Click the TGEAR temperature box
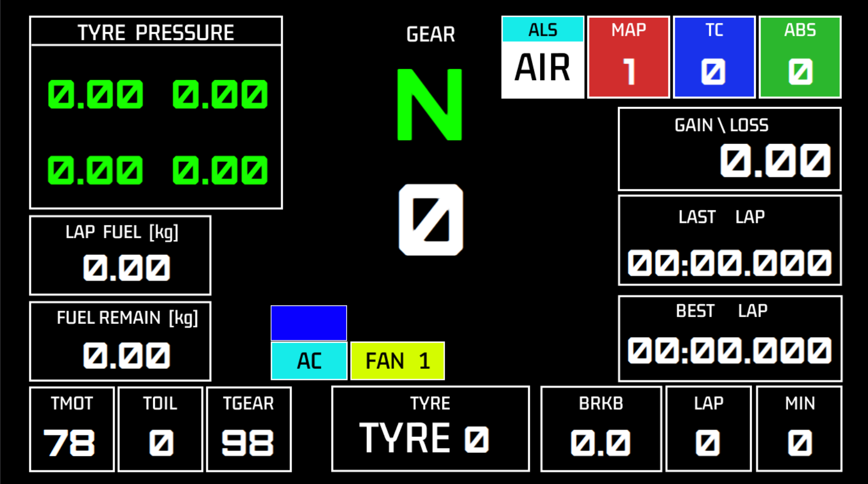868x484 pixels. pos(249,429)
